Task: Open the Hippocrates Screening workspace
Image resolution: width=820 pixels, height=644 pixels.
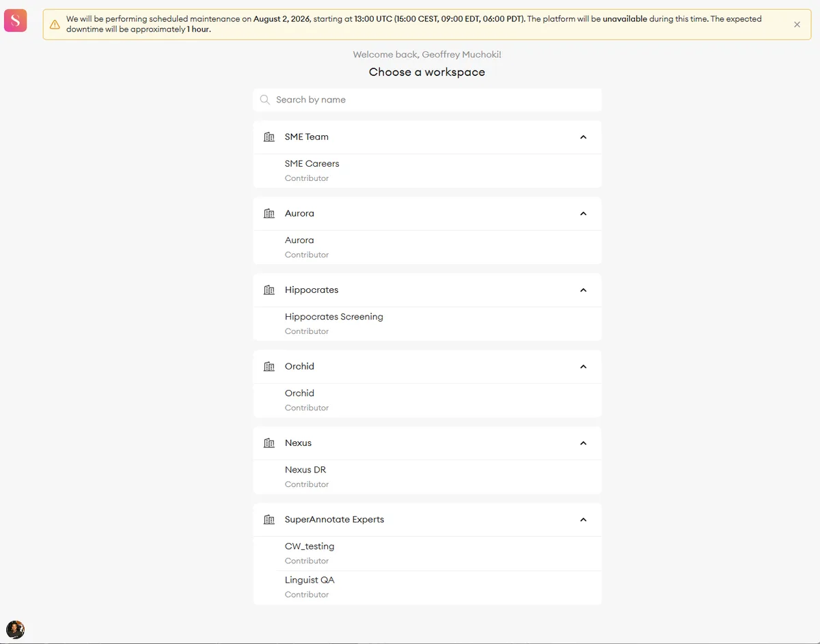Action: (x=427, y=324)
